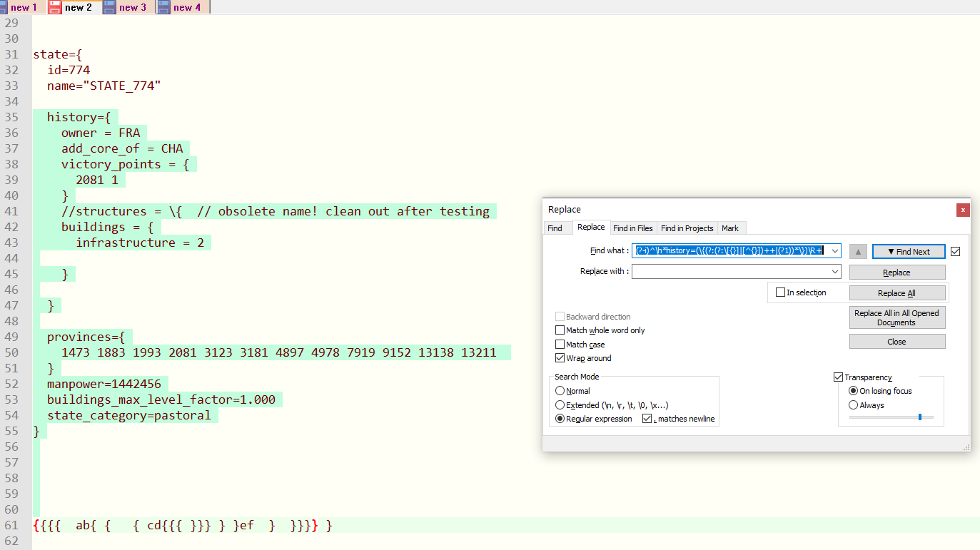Open the Find tab in Replace dialog
The height and width of the screenshot is (550, 980).
pyautogui.click(x=555, y=228)
